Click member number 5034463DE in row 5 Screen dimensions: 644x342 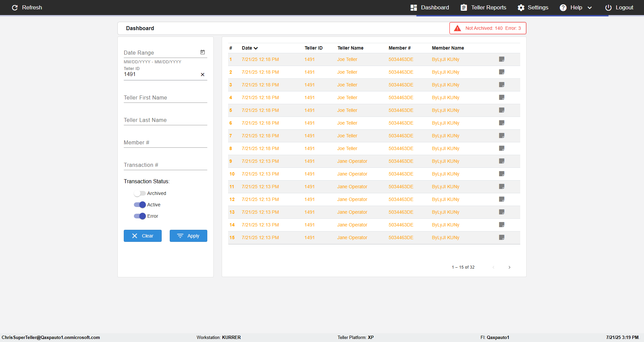point(401,110)
